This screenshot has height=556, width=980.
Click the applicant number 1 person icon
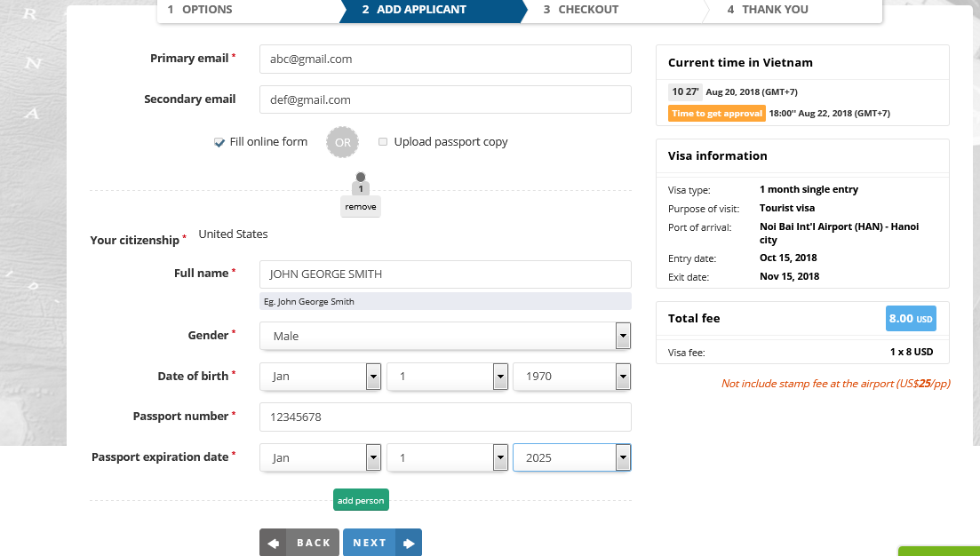(360, 184)
